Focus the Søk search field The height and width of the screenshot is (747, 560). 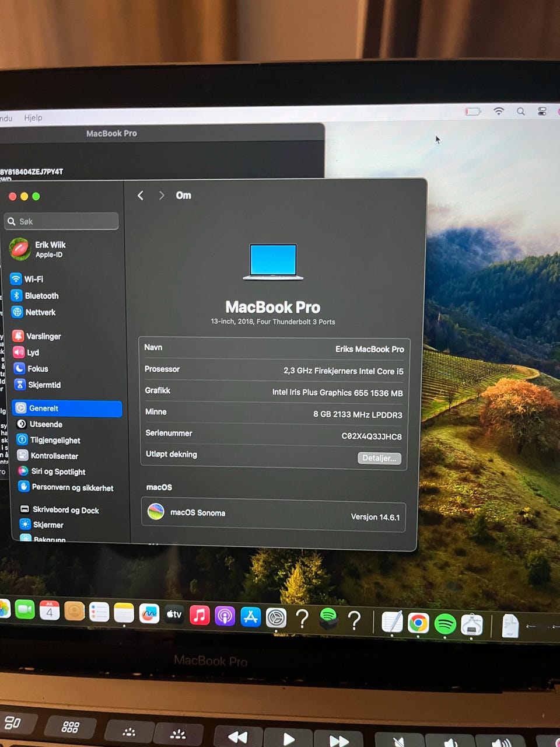61,221
